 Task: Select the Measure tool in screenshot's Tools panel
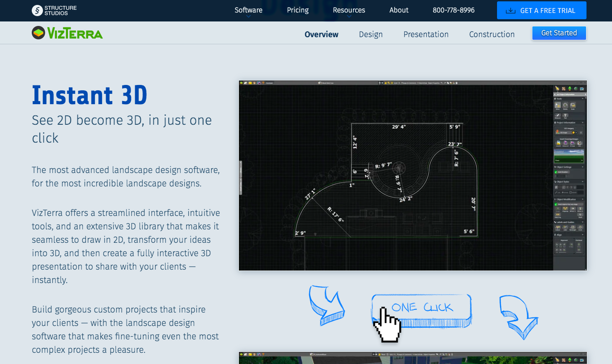tap(557, 116)
